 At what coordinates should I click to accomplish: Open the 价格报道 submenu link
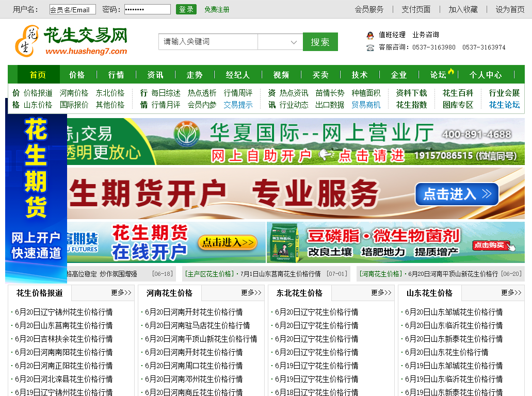pos(38,93)
